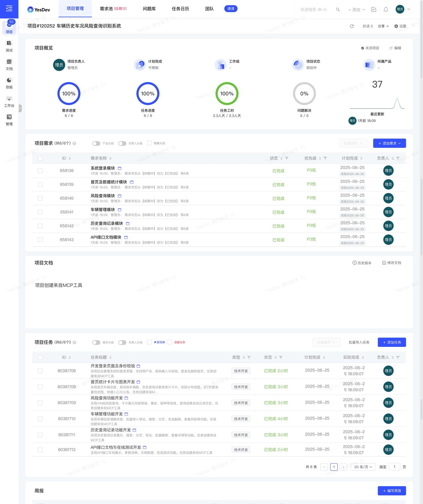
Task: Enable 隐藏头图 checkbox
Action: [x=149, y=143]
